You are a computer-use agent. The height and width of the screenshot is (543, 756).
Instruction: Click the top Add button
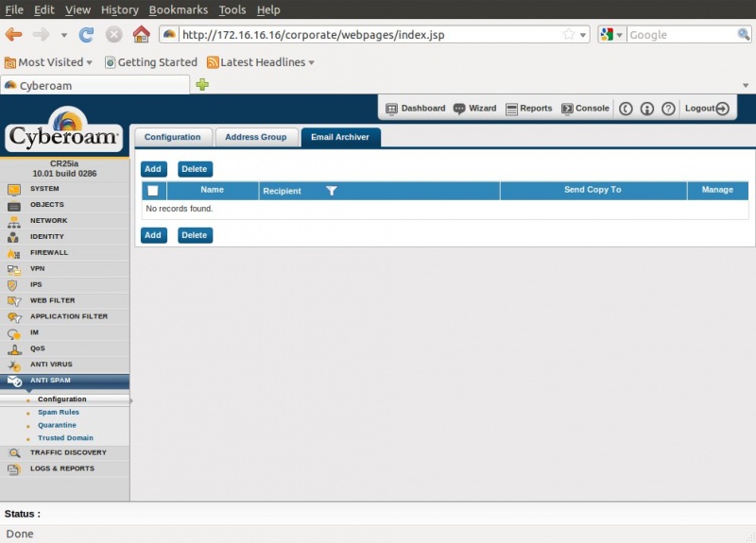[153, 169]
